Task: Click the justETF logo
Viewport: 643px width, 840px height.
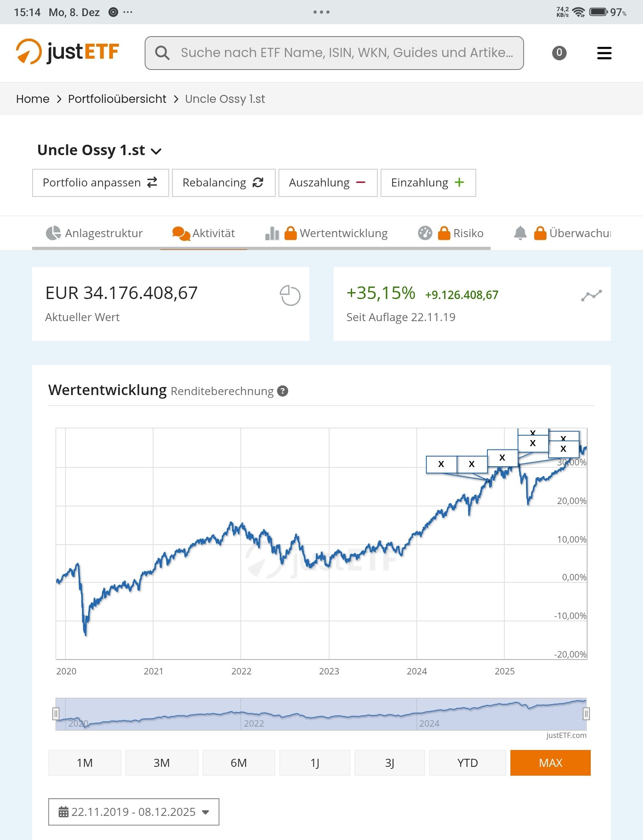Action: pyautogui.click(x=68, y=52)
